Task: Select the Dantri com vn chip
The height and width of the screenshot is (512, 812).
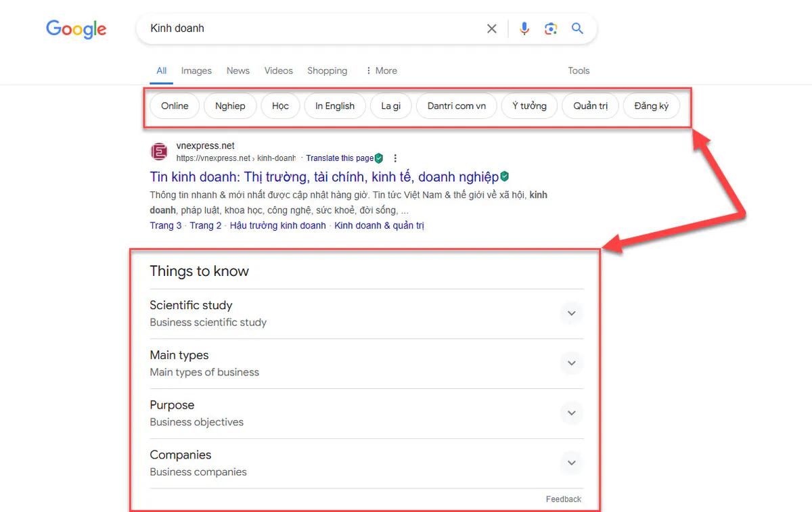Action: click(457, 106)
